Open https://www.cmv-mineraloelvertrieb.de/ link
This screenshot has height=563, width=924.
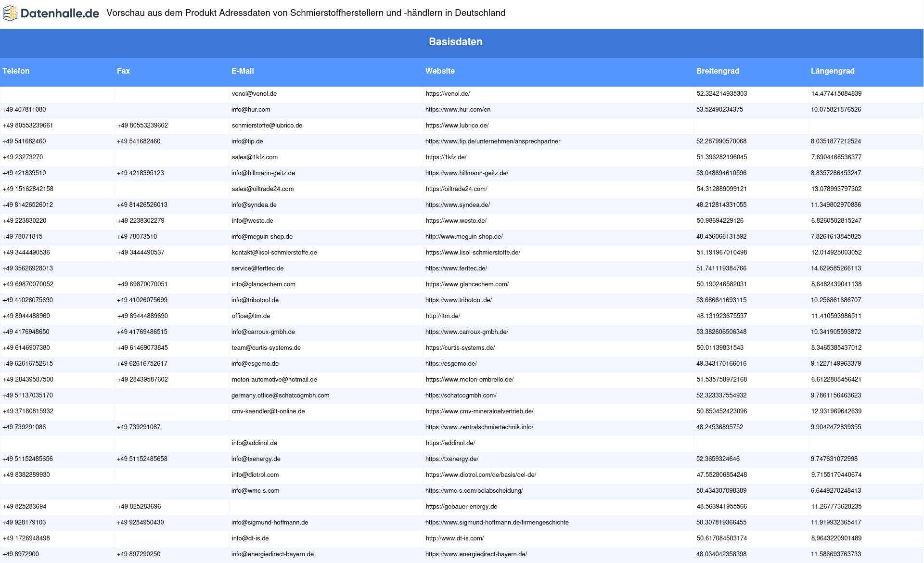480,411
